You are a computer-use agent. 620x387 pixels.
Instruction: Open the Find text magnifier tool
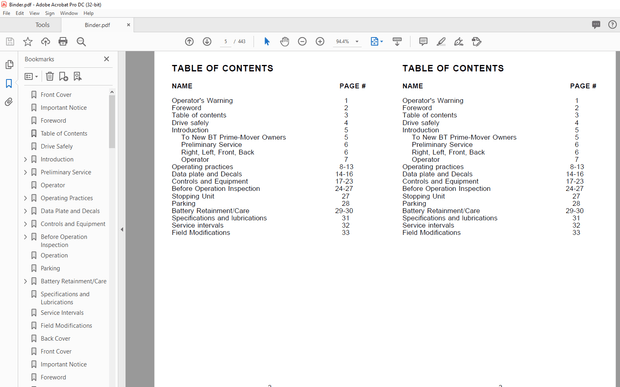click(x=81, y=42)
